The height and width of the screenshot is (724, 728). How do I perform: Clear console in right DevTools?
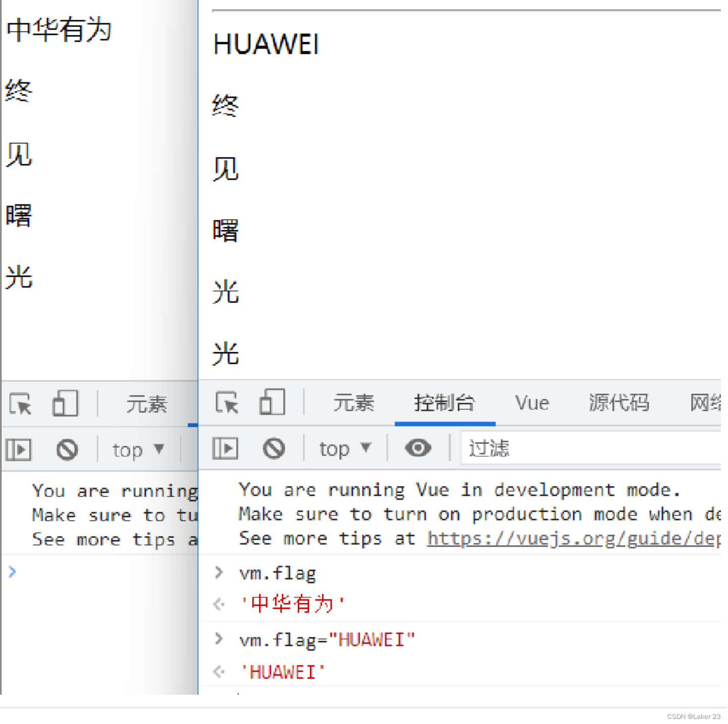pyautogui.click(x=274, y=448)
